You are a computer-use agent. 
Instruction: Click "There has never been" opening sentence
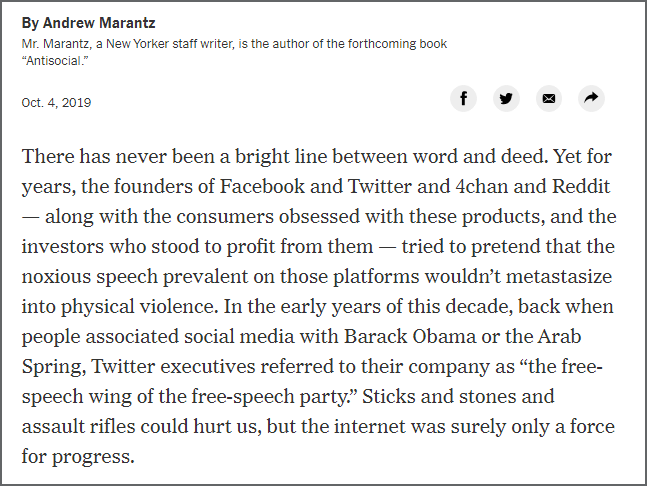pyautogui.click(x=118, y=156)
